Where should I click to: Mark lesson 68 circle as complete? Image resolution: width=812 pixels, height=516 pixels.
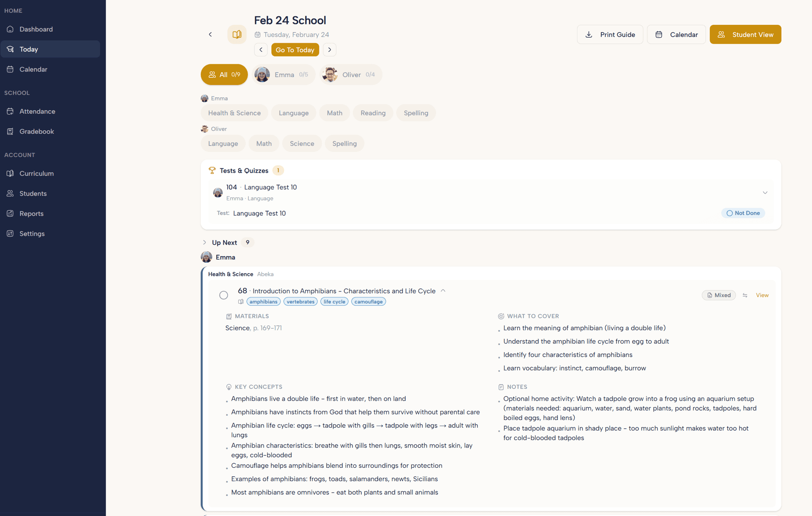[224, 295]
